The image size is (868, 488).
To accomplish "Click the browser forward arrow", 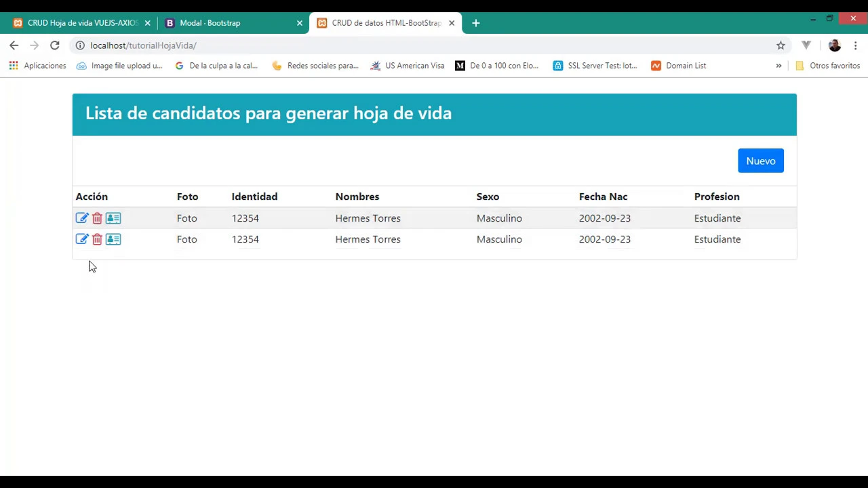I will [34, 45].
